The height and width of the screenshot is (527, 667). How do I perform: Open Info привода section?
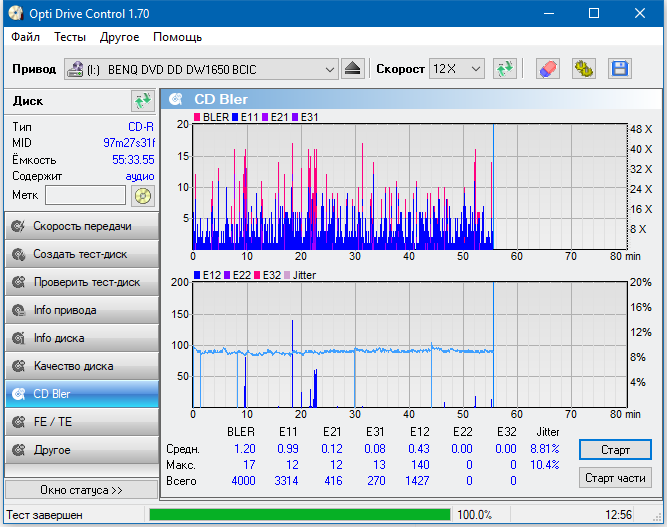coord(80,310)
